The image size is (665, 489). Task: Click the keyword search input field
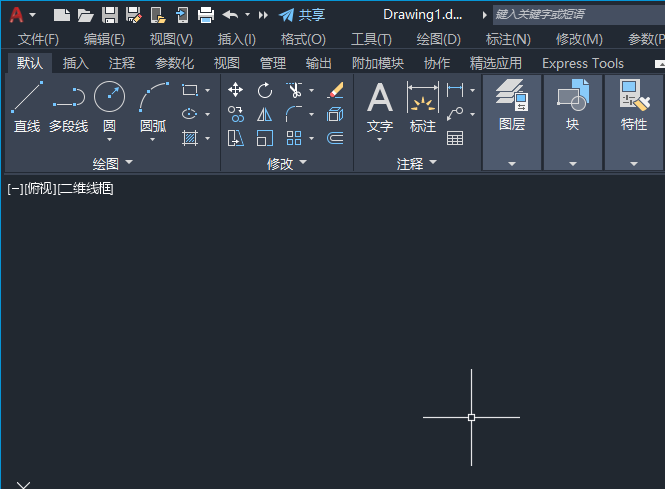(578, 15)
